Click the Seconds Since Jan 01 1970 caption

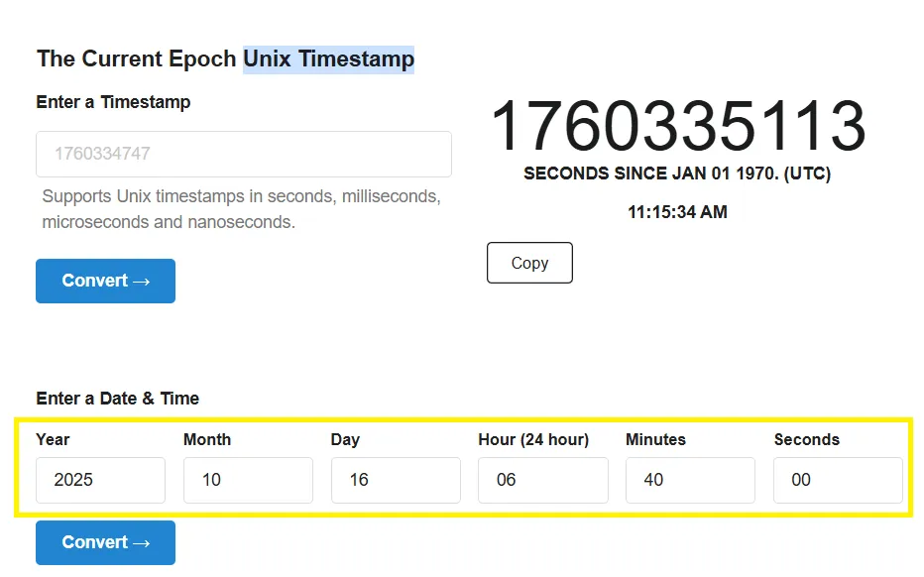677,173
